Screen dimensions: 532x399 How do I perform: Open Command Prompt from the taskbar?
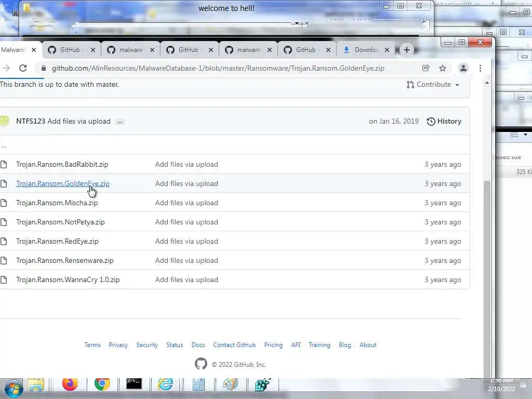click(134, 384)
